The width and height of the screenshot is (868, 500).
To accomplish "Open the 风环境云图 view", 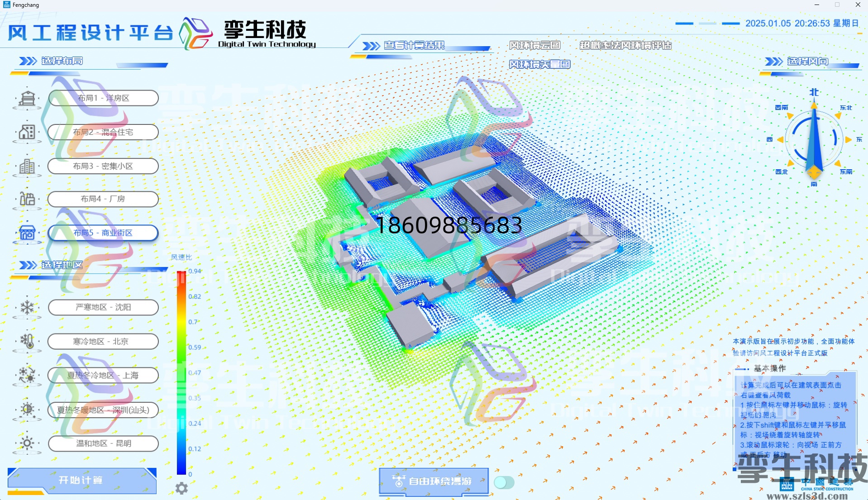I will (534, 45).
